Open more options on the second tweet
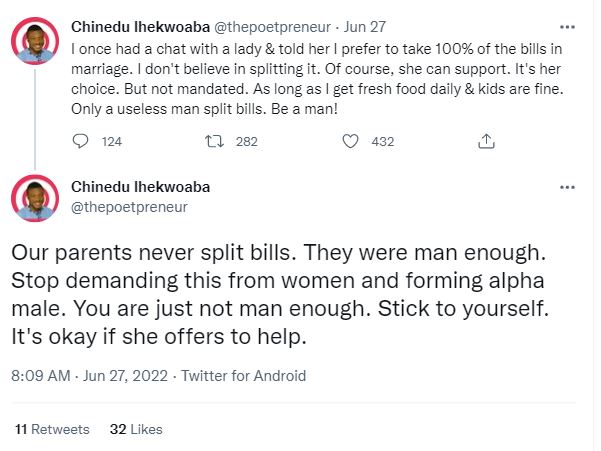601x451 pixels. [x=568, y=187]
